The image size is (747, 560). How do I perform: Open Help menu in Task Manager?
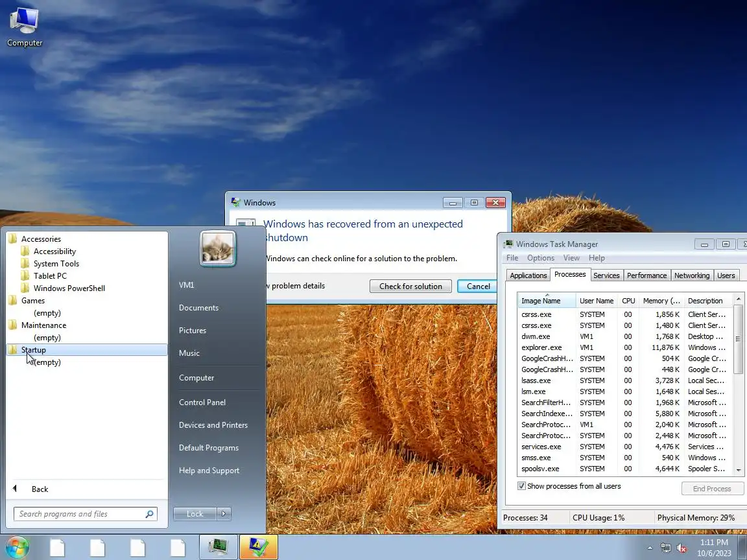pyautogui.click(x=597, y=257)
